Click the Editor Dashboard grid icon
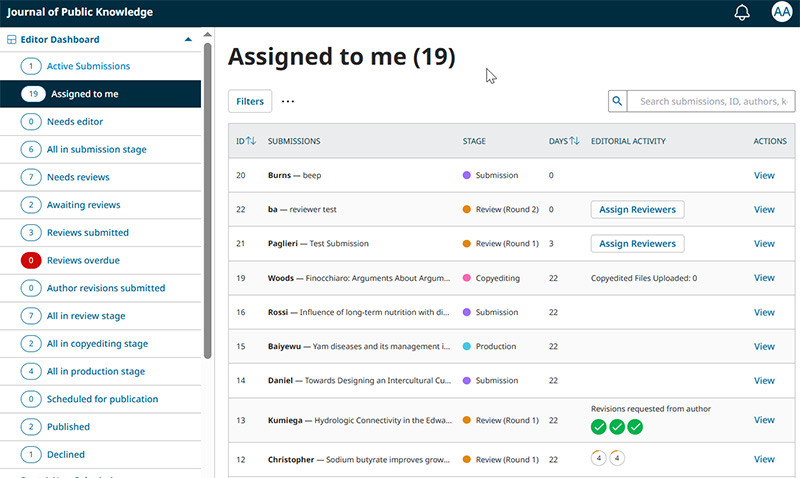 point(11,40)
